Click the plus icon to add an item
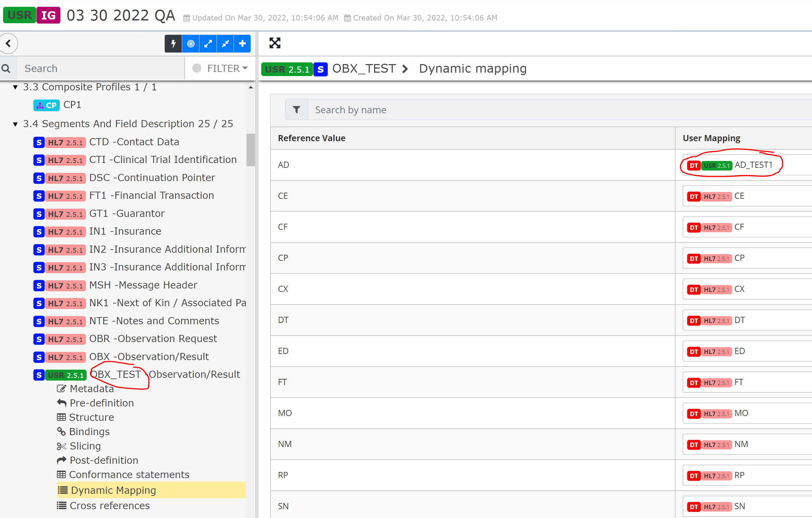 (242, 44)
